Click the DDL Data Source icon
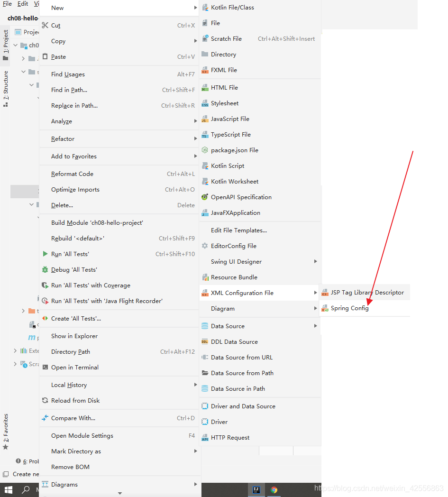 coord(205,341)
